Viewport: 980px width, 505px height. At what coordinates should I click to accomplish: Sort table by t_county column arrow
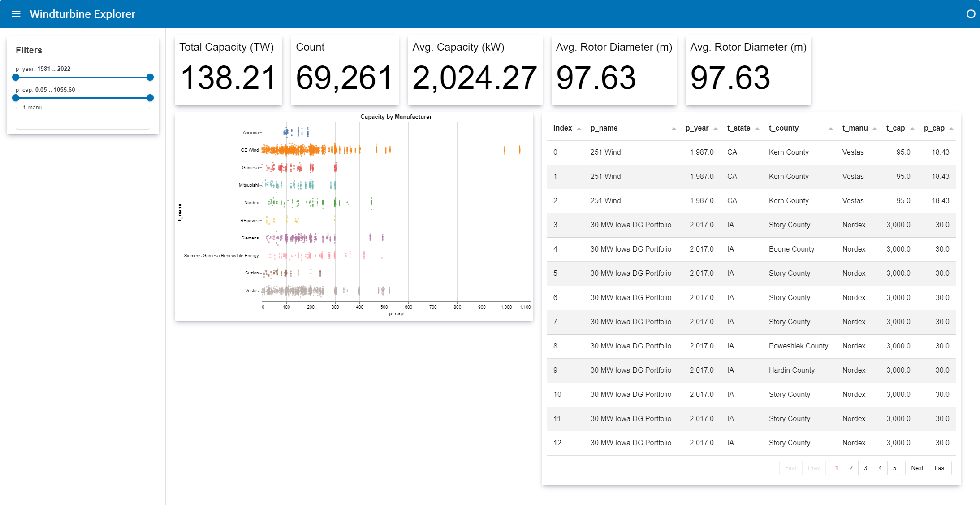tap(831, 129)
